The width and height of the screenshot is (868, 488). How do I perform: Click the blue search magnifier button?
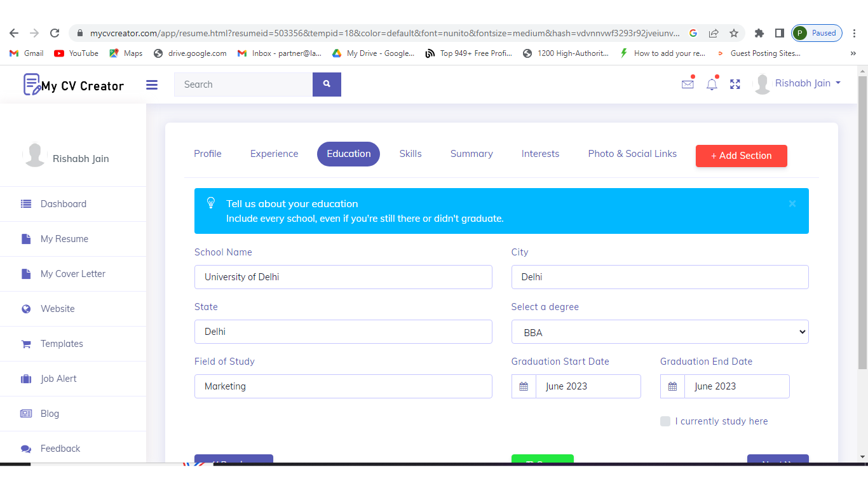coord(327,85)
